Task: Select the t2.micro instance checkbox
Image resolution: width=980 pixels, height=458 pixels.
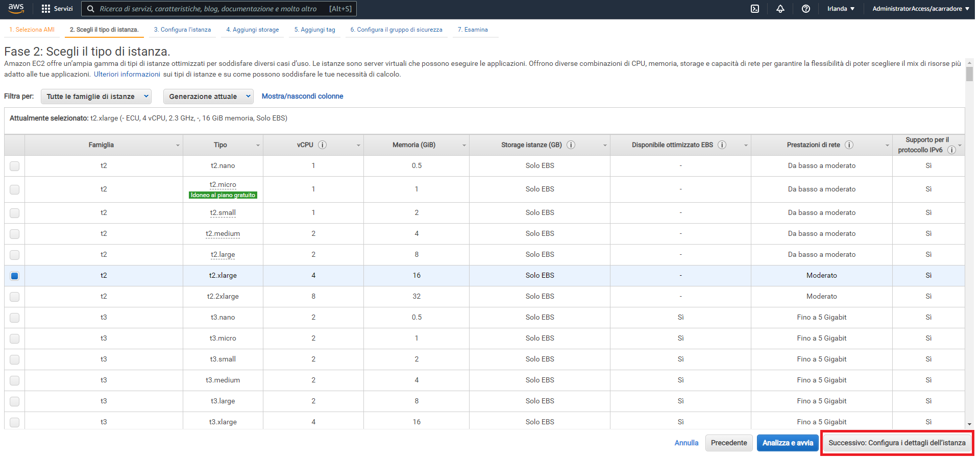Action: point(15,189)
